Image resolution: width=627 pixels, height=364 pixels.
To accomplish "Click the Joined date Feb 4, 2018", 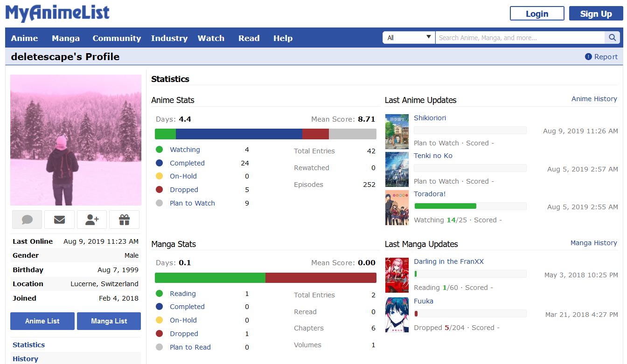I will [118, 298].
